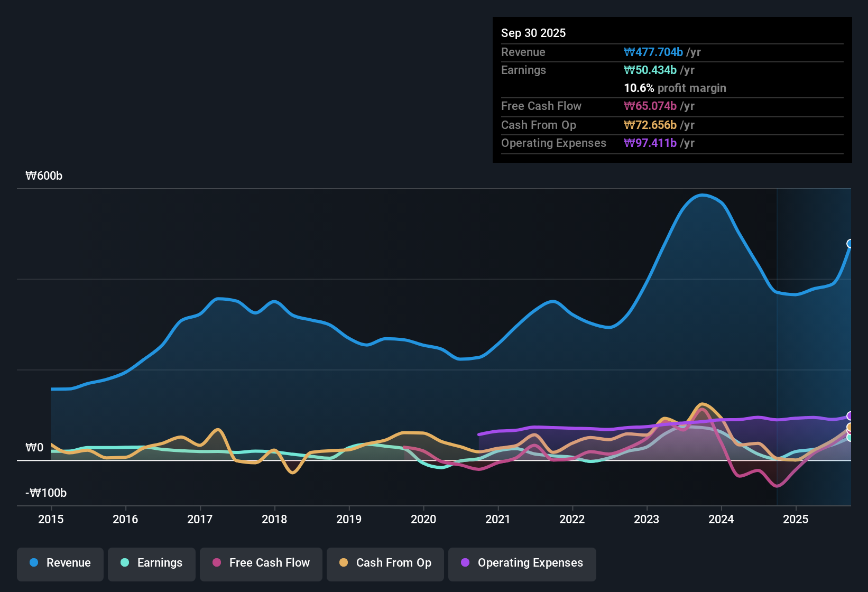The image size is (868, 592).
Task: Select the Earnings teal dot in the legend
Action: click(x=125, y=563)
